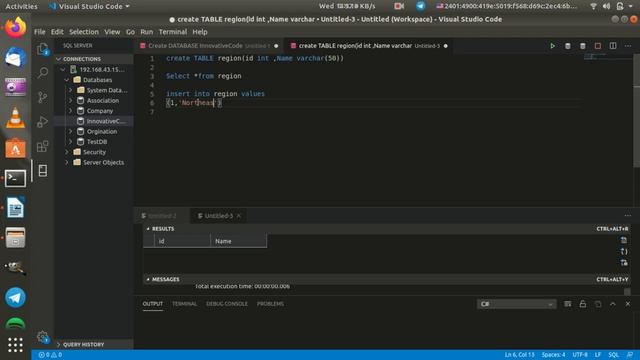Open the Manage gear in activity bar
The image size is (640, 360).
click(43, 337)
